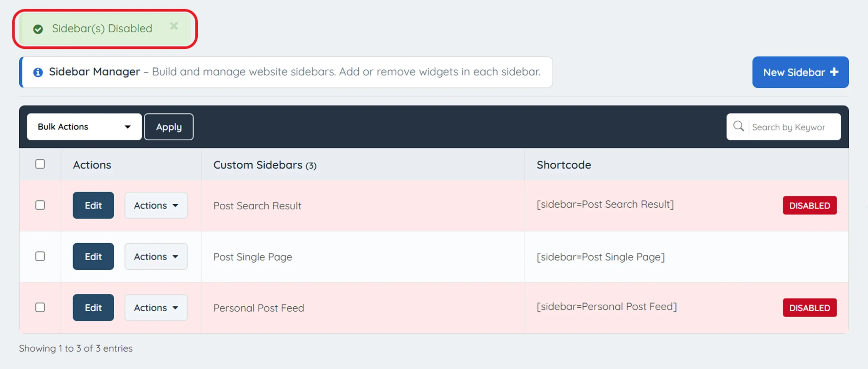The image size is (868, 369).
Task: Click the Shortcode column header
Action: [x=564, y=165]
